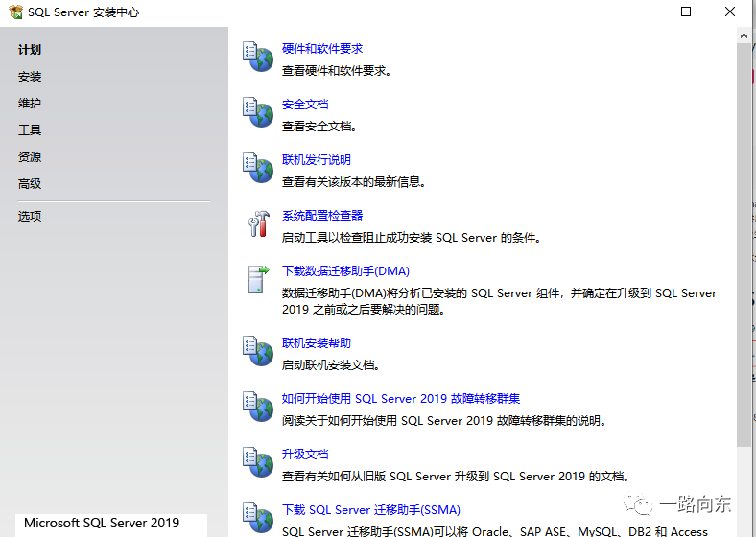
Task: Open the 联机发行说明 link
Action: (x=317, y=159)
